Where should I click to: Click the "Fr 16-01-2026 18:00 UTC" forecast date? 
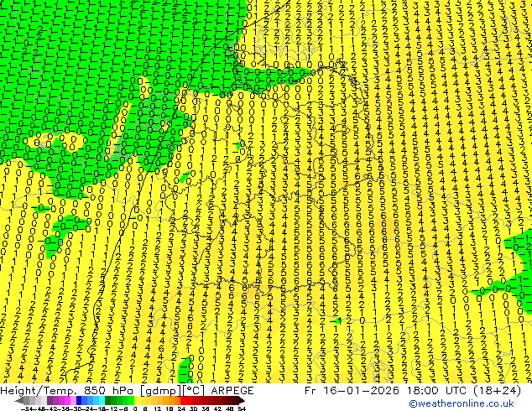pyautogui.click(x=386, y=391)
